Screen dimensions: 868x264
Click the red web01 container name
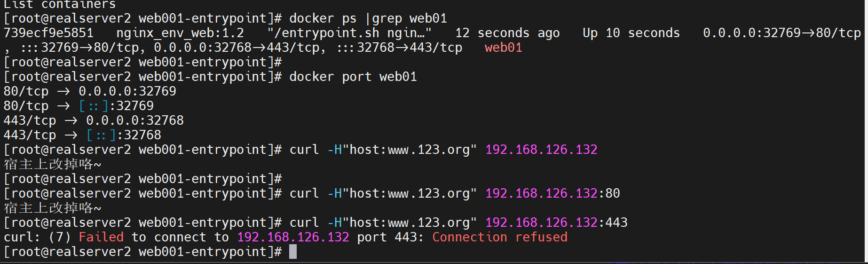(503, 48)
